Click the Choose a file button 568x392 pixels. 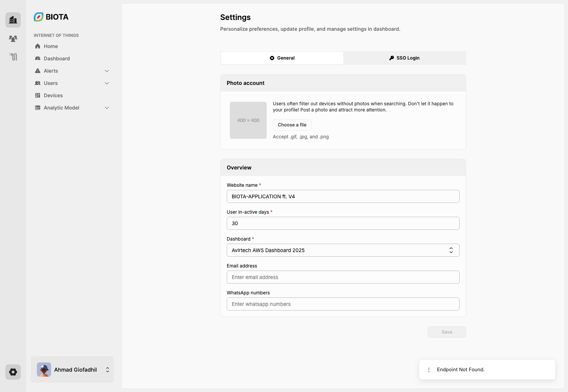[292, 125]
